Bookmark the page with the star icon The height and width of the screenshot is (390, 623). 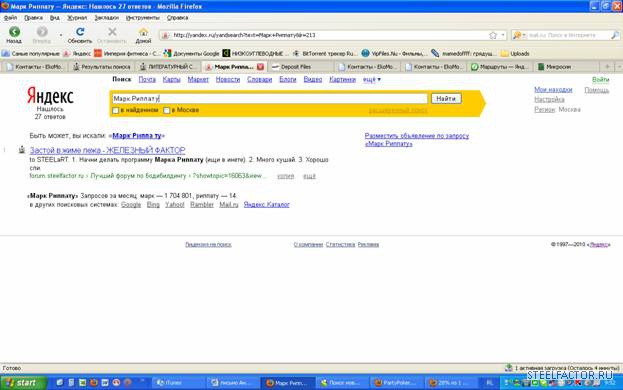click(493, 35)
